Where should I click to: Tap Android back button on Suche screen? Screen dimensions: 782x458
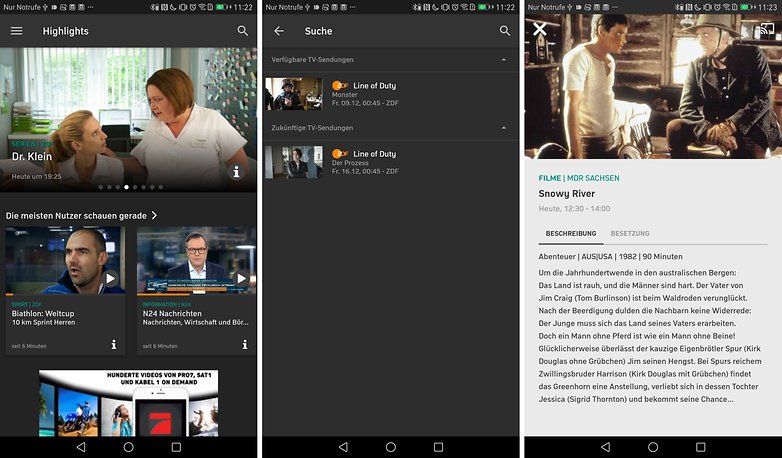[343, 447]
